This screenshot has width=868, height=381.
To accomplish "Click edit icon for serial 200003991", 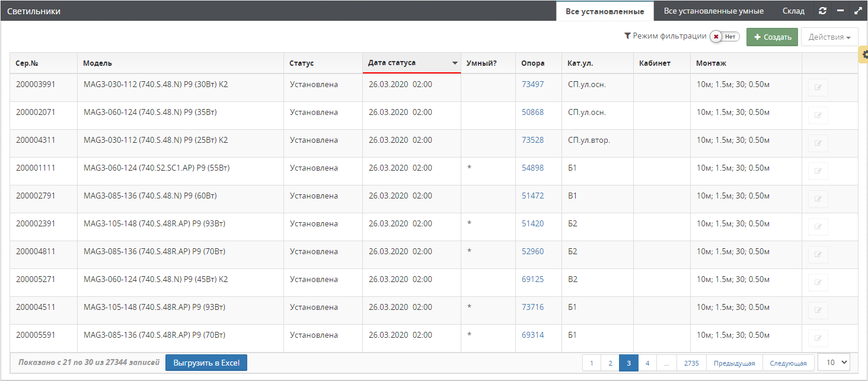I will click(x=818, y=88).
